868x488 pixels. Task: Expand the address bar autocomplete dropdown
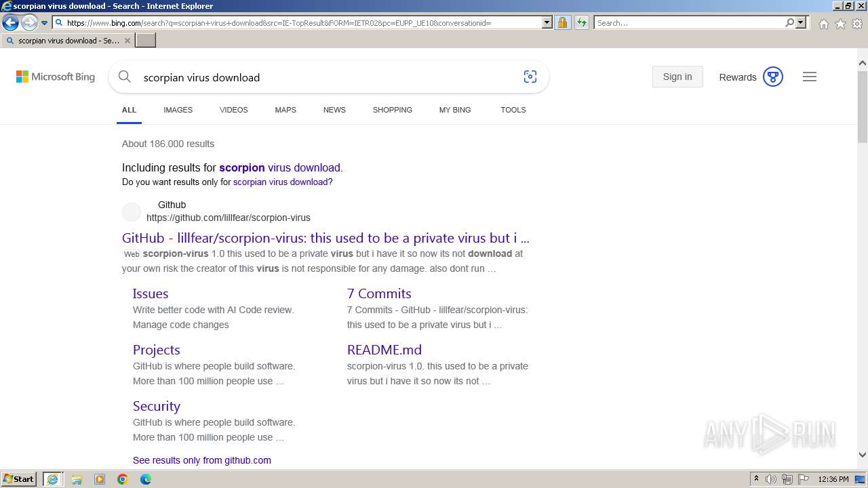point(547,22)
